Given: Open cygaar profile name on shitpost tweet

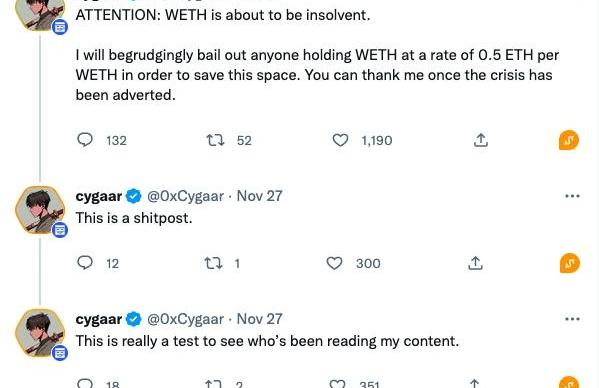Looking at the screenshot, I should coord(99,196).
